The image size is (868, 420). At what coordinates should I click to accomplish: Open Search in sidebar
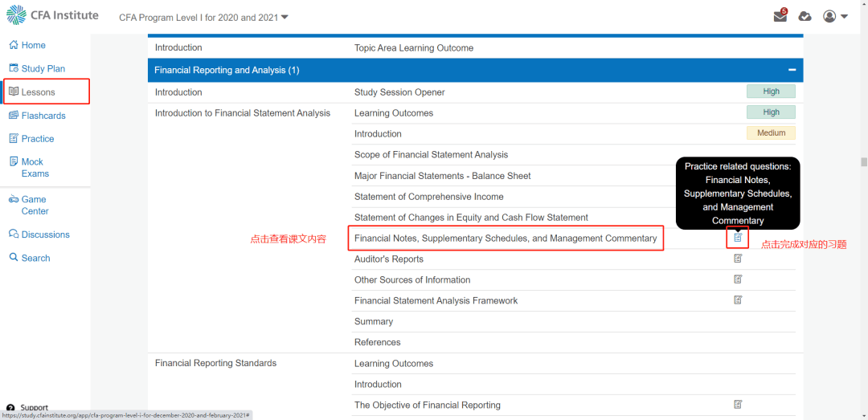30,258
